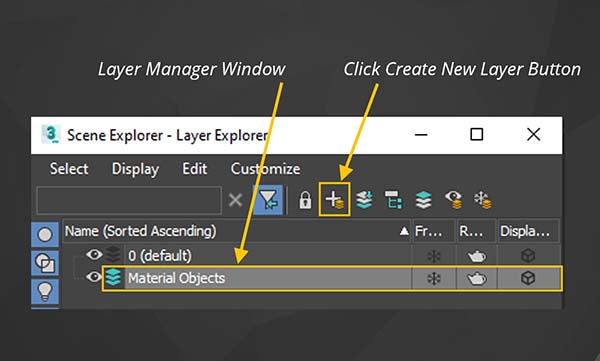This screenshot has height=361, width=600.
Task: Toggle the display lights bulb filter
Action: (45, 292)
